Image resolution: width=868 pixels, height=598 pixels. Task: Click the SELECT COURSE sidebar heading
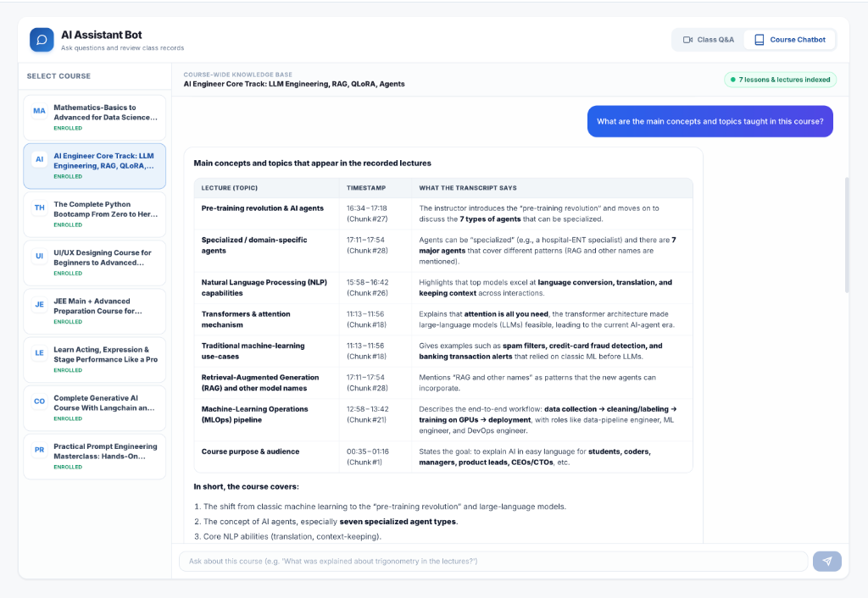point(58,75)
